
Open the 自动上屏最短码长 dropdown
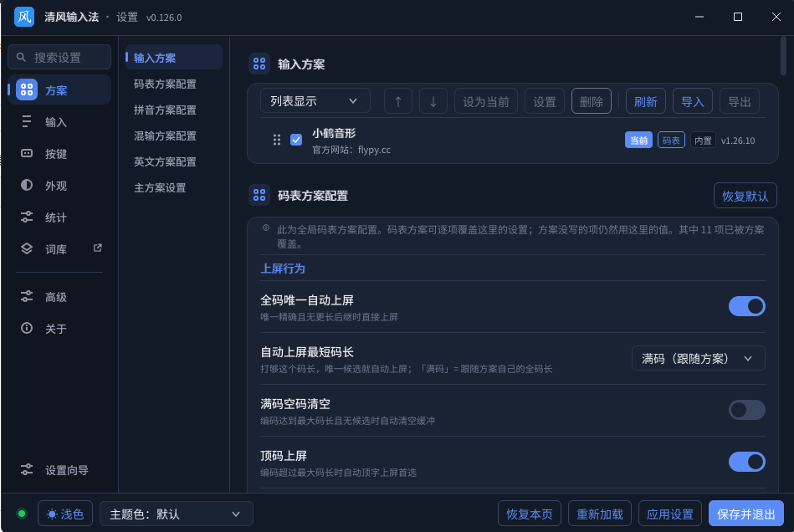[698, 358]
